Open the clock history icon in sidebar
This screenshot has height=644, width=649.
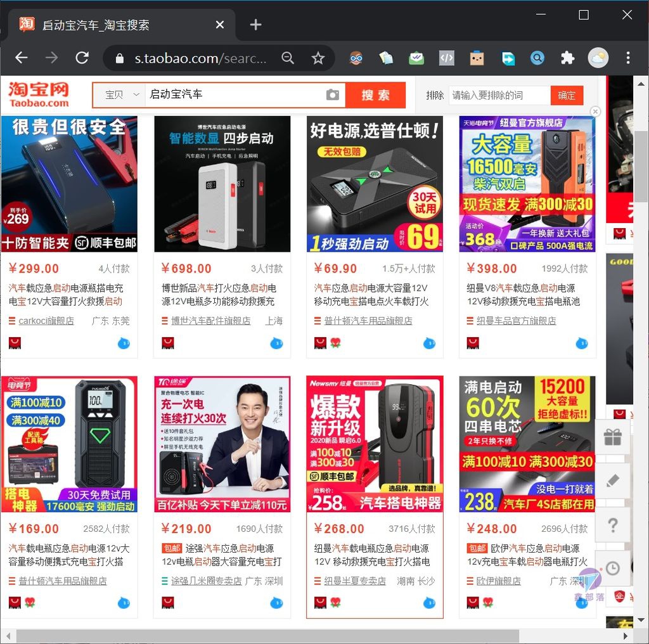(613, 569)
